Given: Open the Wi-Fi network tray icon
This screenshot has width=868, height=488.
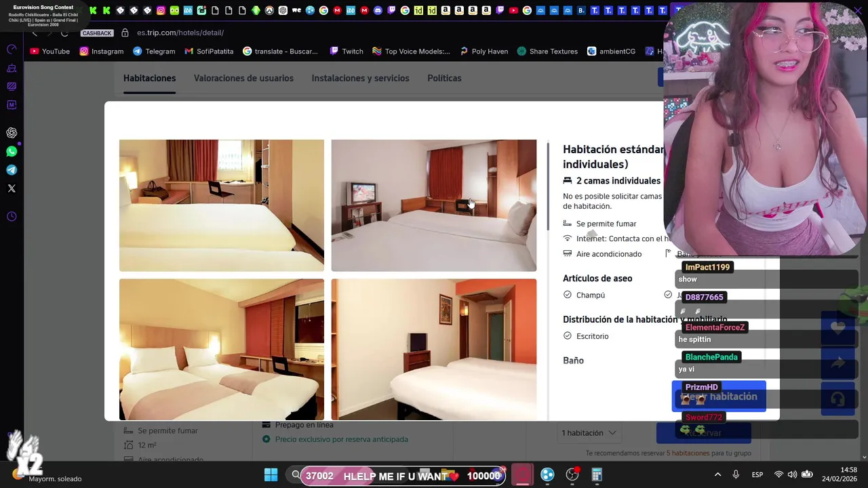Looking at the screenshot, I should click(x=778, y=475).
